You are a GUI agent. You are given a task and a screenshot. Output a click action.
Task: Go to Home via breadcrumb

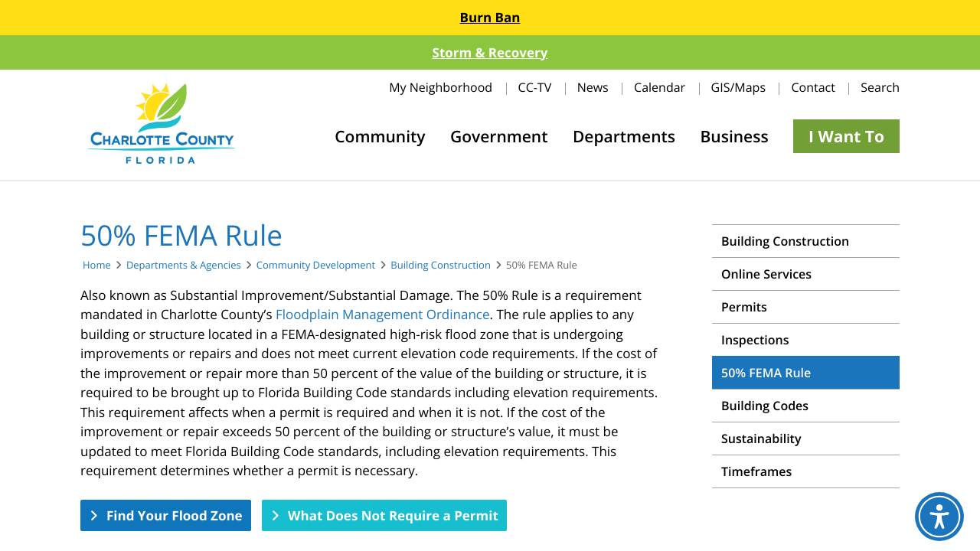[96, 265]
